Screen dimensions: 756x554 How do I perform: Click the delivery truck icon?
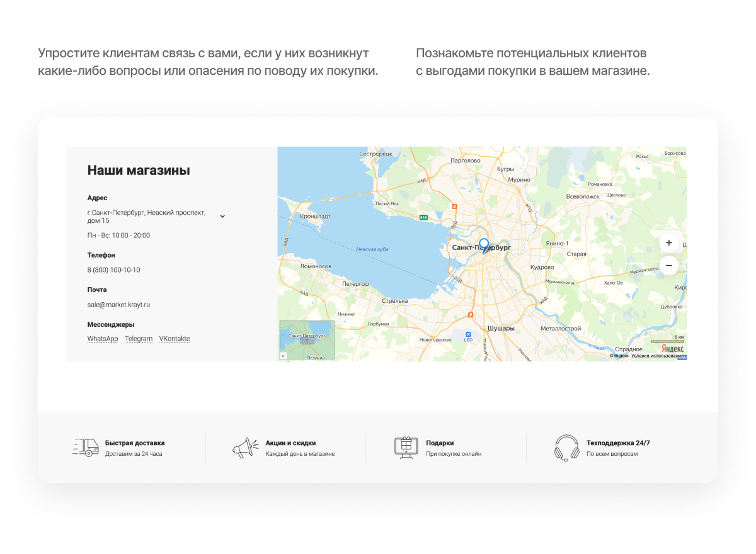coord(86,447)
